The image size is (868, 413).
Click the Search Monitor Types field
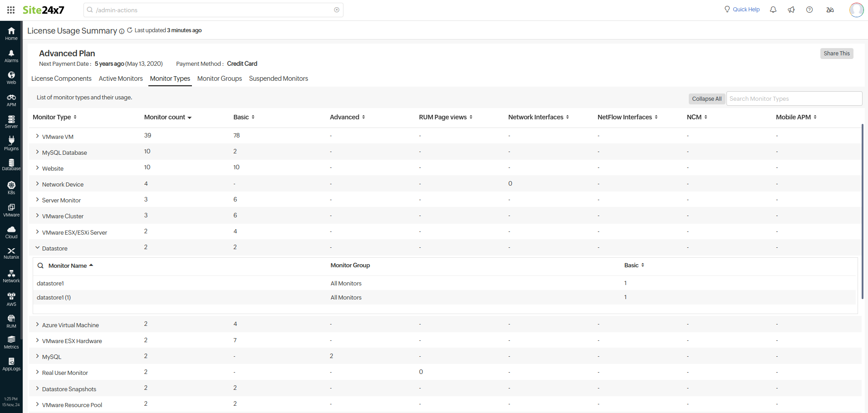coord(794,99)
